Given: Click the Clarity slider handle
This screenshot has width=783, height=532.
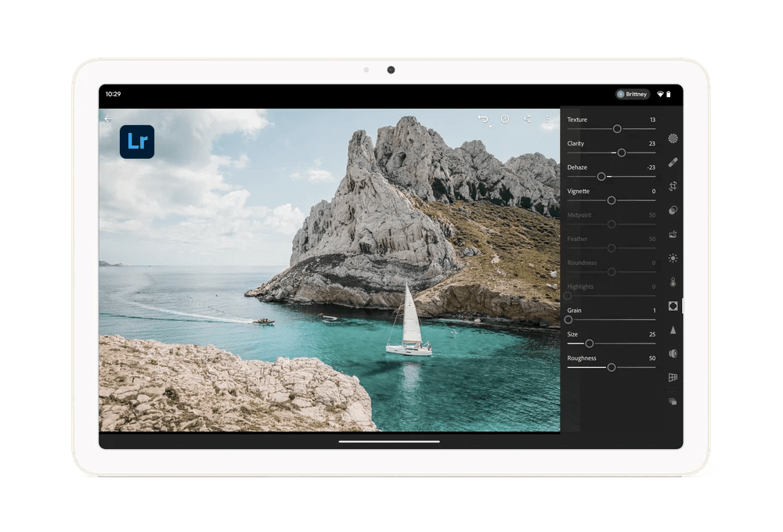Looking at the screenshot, I should coord(621,153).
